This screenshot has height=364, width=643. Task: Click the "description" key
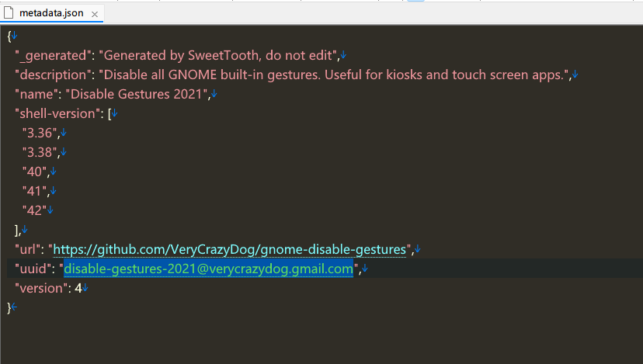click(x=54, y=75)
